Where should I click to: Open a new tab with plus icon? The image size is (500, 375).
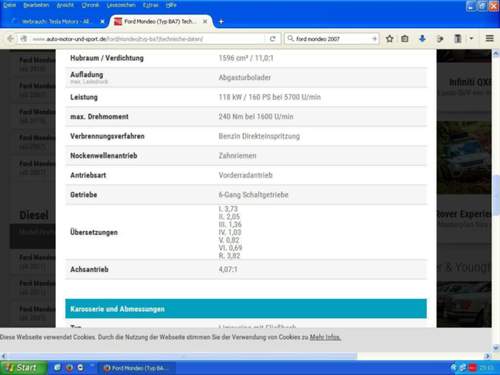tap(221, 22)
